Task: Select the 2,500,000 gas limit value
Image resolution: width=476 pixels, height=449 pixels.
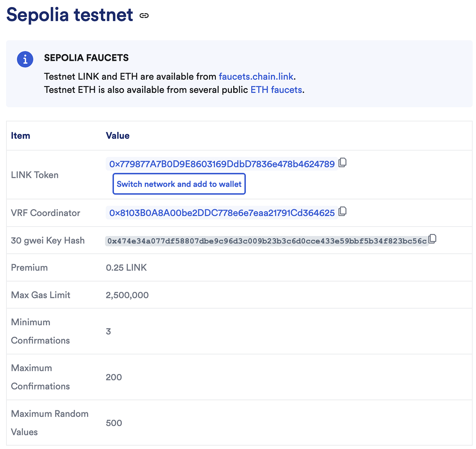Action: (x=127, y=295)
